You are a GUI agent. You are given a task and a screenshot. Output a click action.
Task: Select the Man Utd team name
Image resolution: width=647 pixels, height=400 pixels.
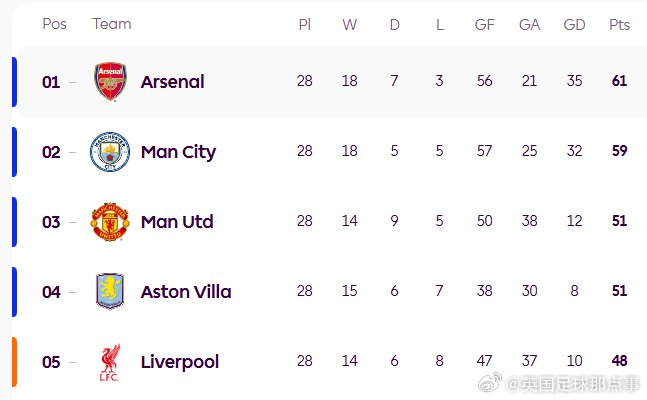[x=177, y=222]
